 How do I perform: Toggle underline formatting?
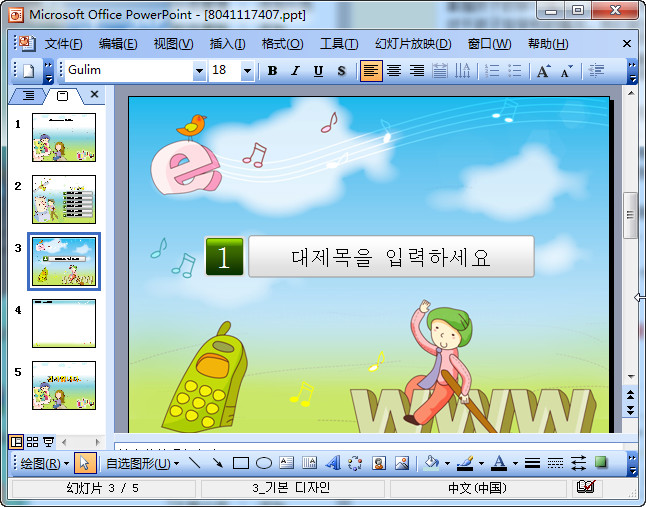click(x=318, y=71)
